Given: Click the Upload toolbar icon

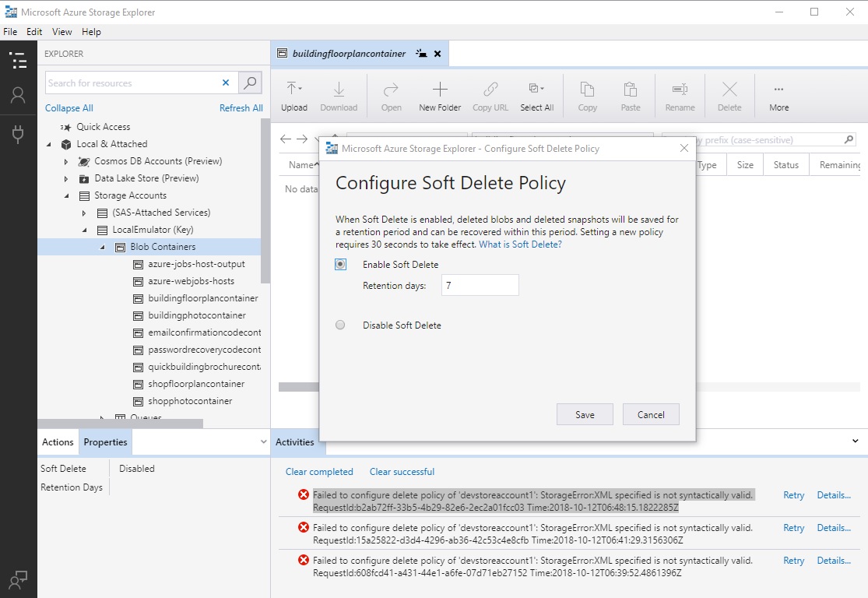Looking at the screenshot, I should click(x=294, y=95).
